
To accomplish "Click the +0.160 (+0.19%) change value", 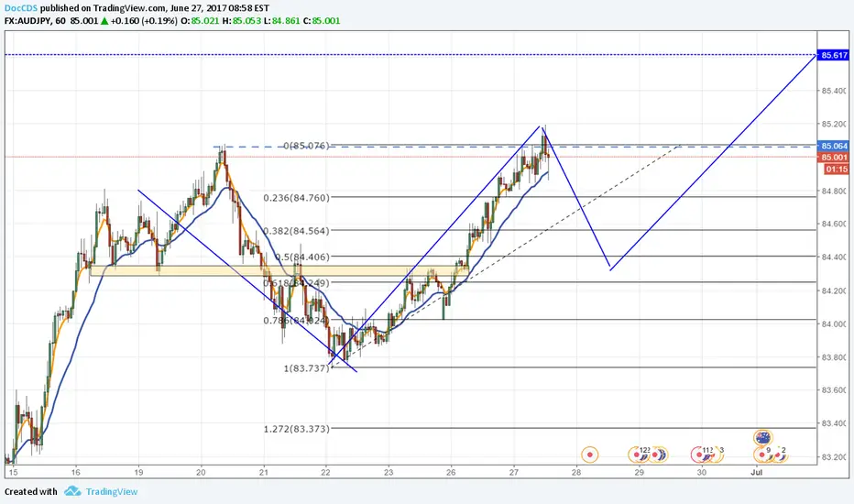I will [x=144, y=21].
